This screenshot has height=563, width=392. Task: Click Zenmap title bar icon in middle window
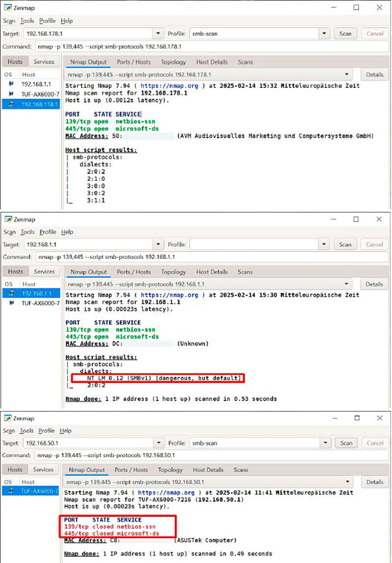click(x=8, y=219)
